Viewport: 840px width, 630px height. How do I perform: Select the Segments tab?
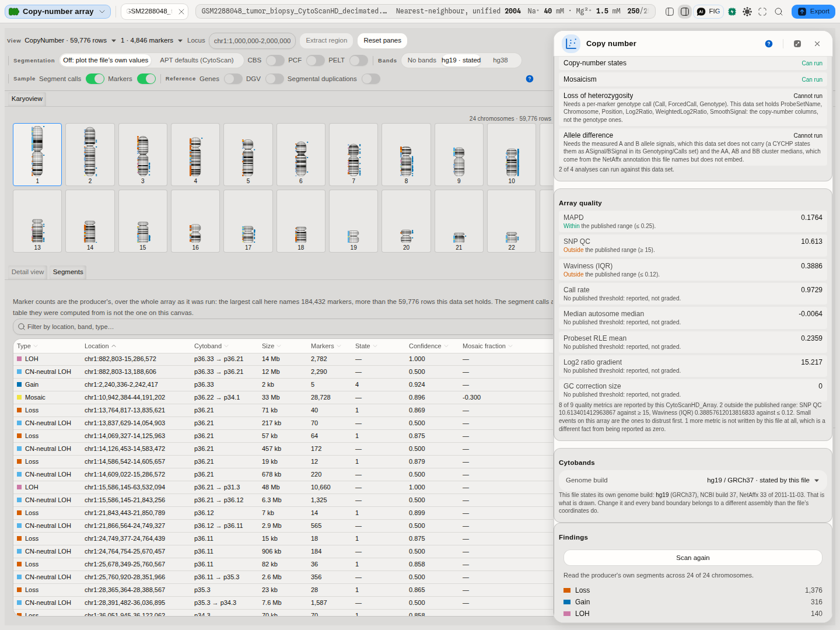[x=68, y=272]
